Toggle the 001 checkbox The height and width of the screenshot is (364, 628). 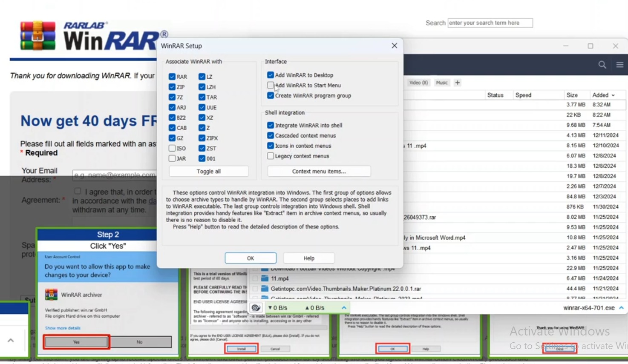tap(202, 158)
